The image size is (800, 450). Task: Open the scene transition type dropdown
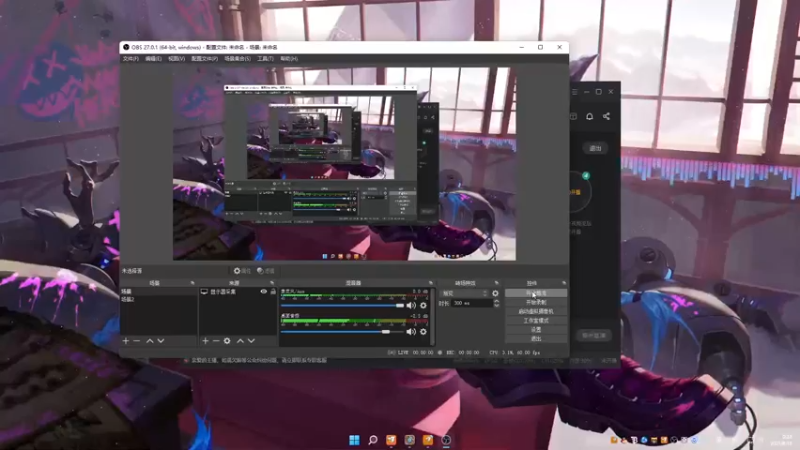[464, 293]
